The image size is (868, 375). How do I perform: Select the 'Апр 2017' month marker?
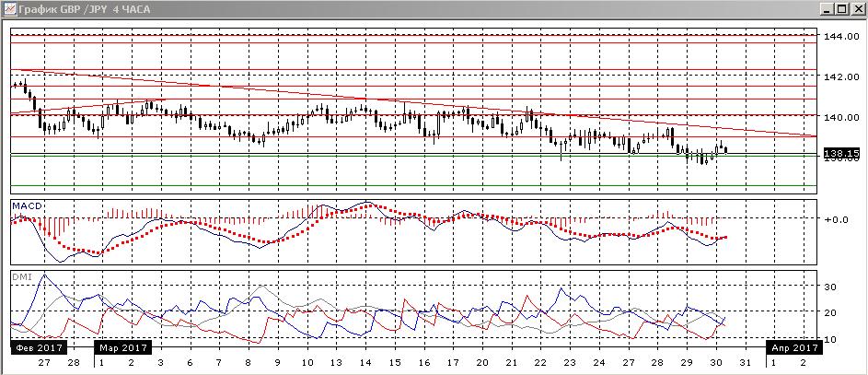[x=793, y=348]
